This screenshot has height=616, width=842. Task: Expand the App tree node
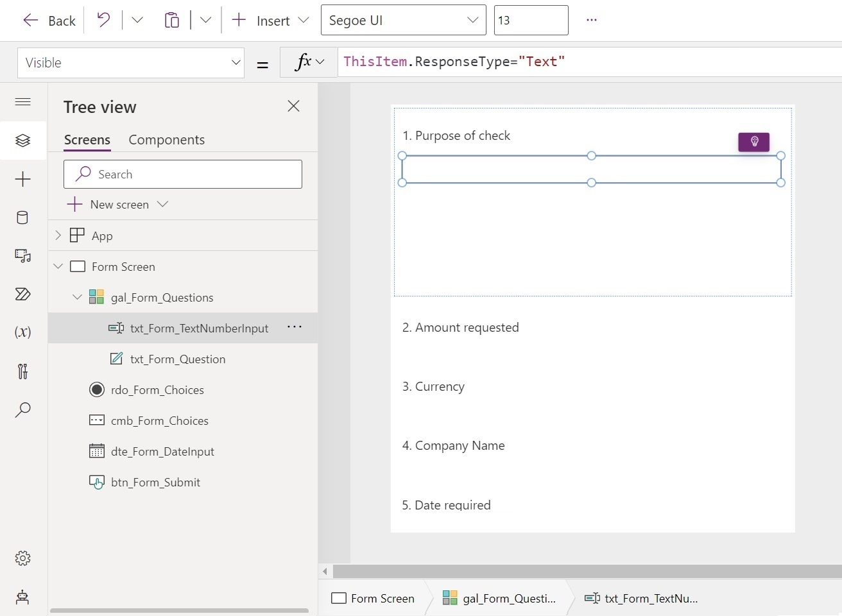[x=58, y=235]
